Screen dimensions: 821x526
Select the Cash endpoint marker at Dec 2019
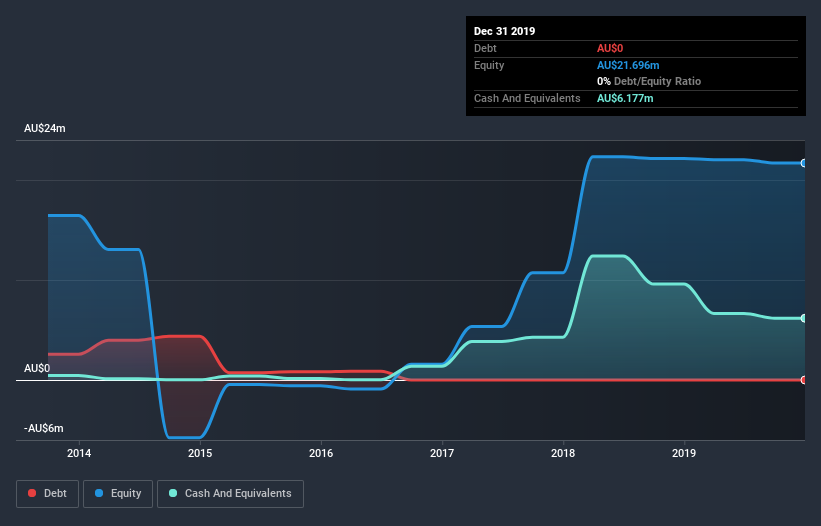point(804,318)
